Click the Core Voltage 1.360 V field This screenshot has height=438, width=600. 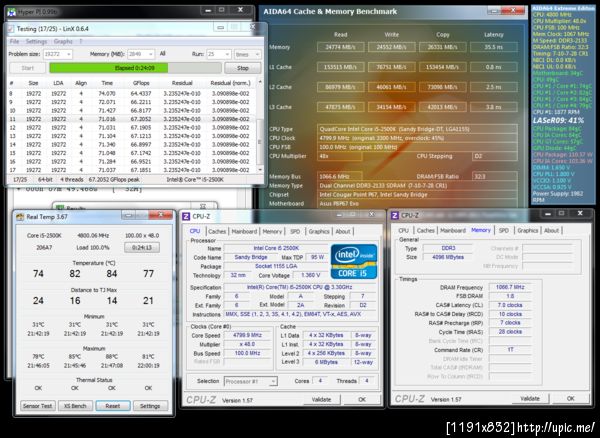(x=310, y=275)
